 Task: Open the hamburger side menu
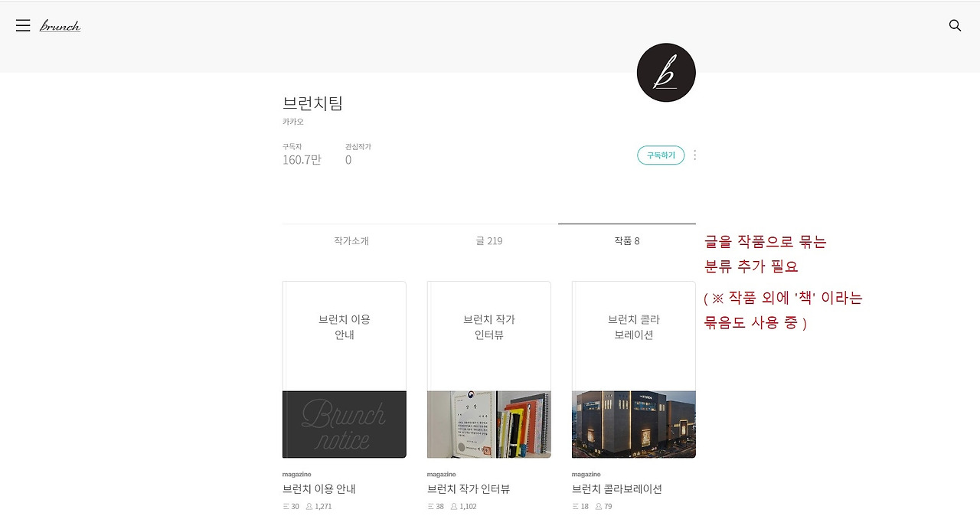(23, 25)
